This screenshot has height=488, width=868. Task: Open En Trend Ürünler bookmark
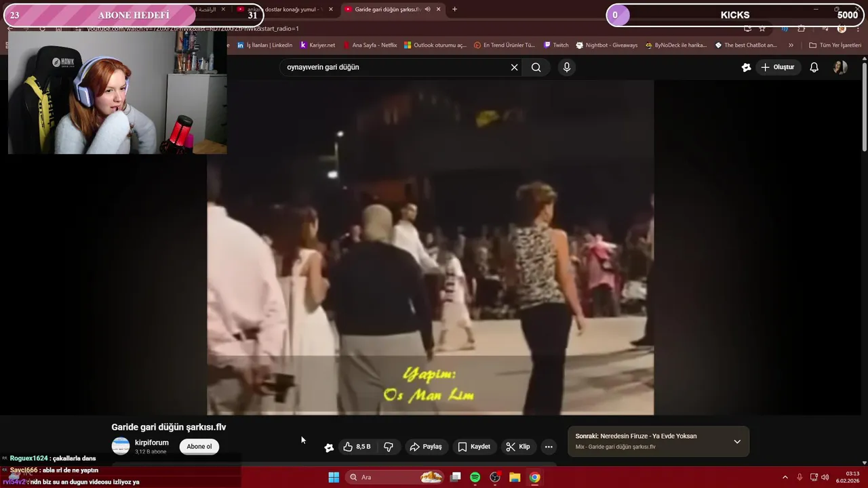coord(505,45)
